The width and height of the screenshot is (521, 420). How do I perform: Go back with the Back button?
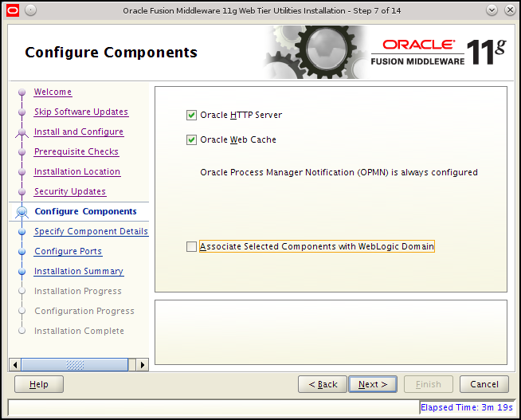[323, 384]
